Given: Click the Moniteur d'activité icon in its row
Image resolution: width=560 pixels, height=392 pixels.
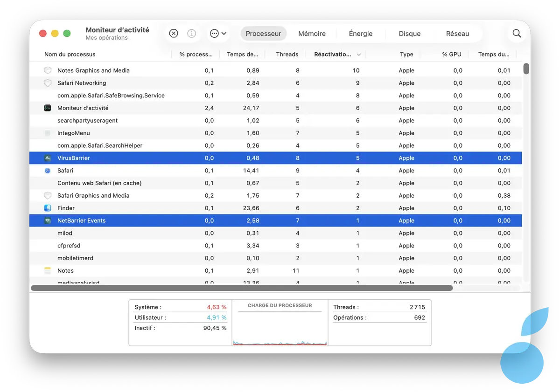Looking at the screenshot, I should 48,108.
